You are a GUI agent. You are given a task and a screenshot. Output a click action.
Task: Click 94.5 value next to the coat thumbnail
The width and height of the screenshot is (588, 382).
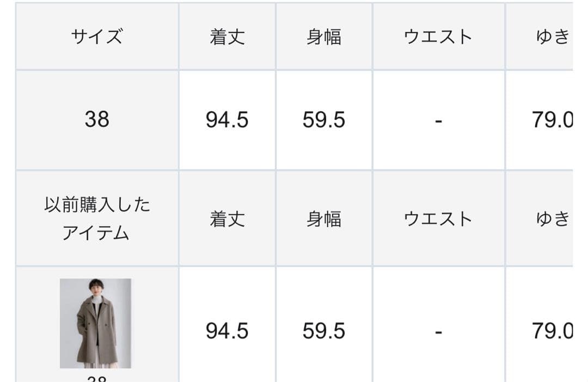(x=227, y=331)
